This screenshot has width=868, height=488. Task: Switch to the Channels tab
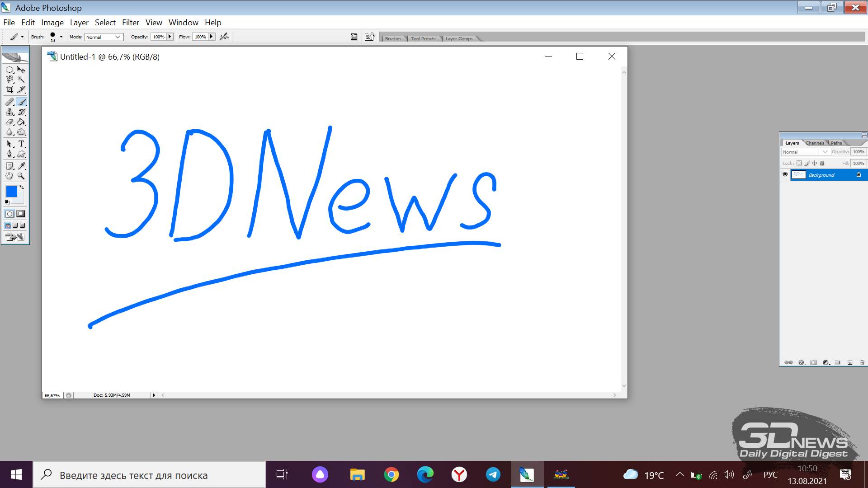[815, 143]
